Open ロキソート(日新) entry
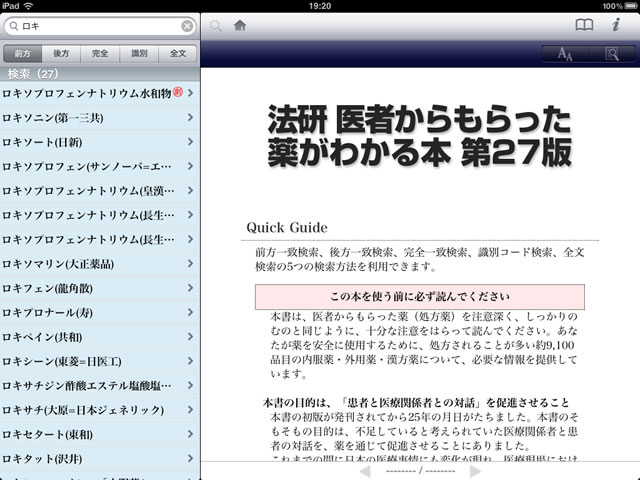This screenshot has width=640, height=480. point(100,142)
